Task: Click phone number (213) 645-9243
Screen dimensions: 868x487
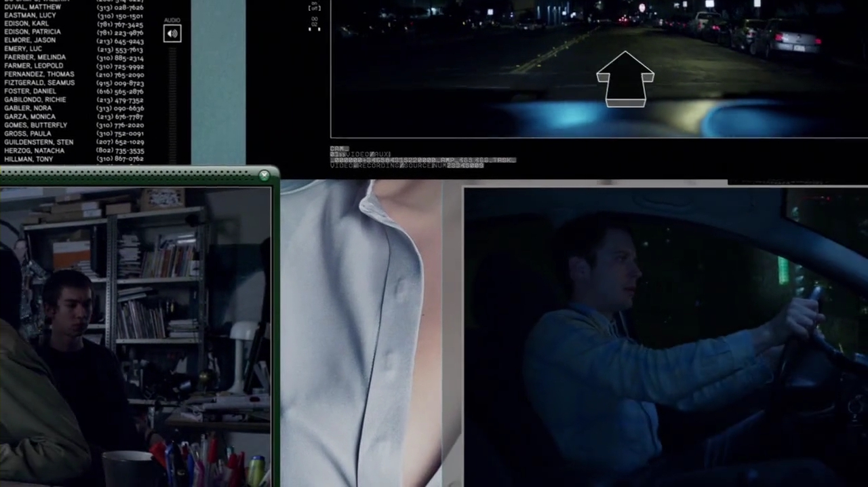Action: [x=120, y=41]
